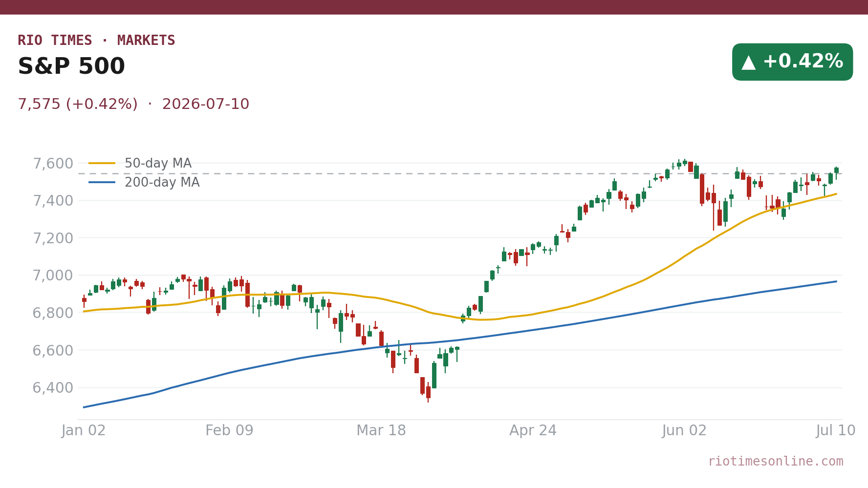The image size is (868, 488).
Task: Click the 200-day MA legend entry
Action: point(144,183)
